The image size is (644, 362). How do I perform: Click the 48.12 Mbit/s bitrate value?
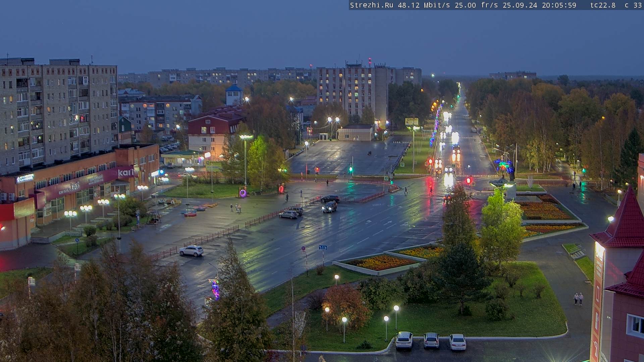coord(424,5)
